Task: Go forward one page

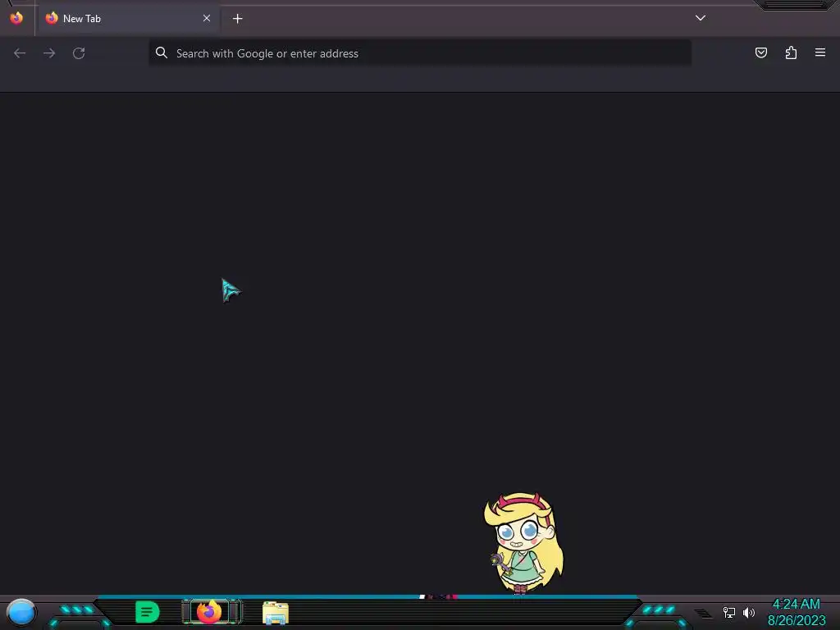Action: [x=49, y=53]
